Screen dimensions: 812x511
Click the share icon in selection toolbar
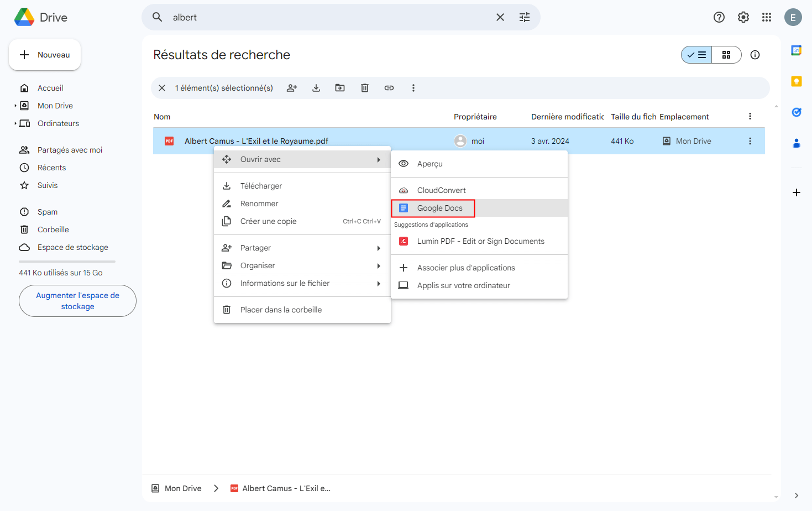[x=292, y=88]
